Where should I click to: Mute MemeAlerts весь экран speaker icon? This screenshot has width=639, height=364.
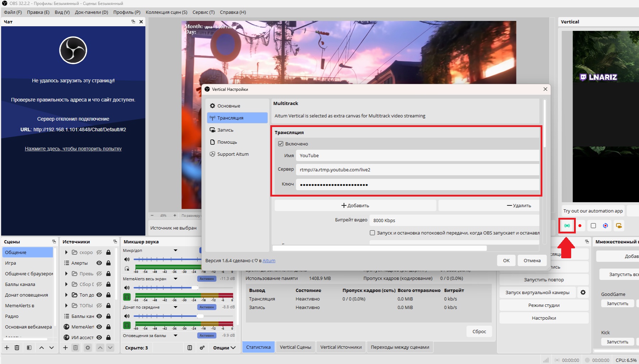pos(127,288)
